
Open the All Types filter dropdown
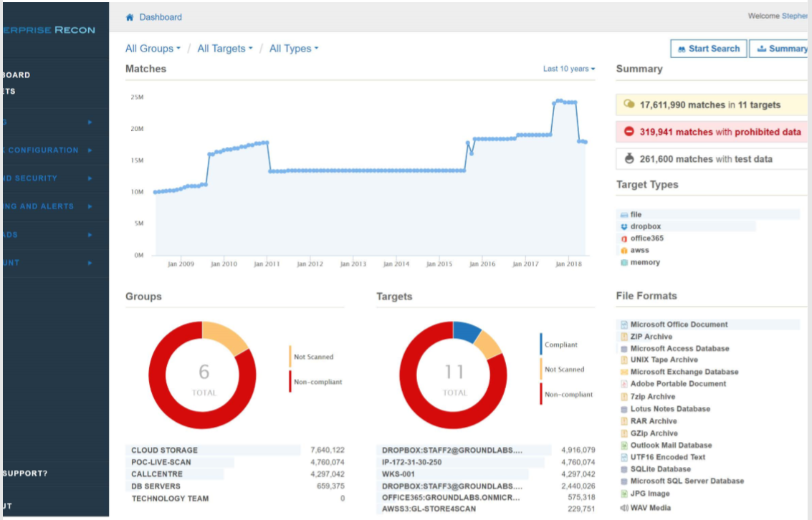[294, 49]
